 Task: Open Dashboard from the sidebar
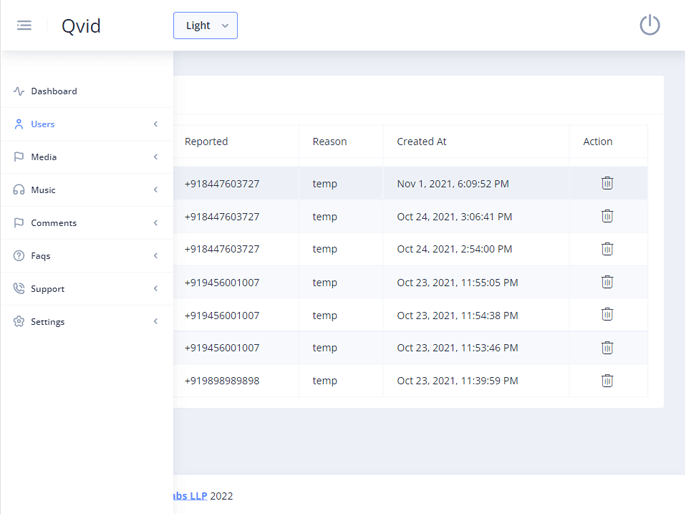(53, 91)
